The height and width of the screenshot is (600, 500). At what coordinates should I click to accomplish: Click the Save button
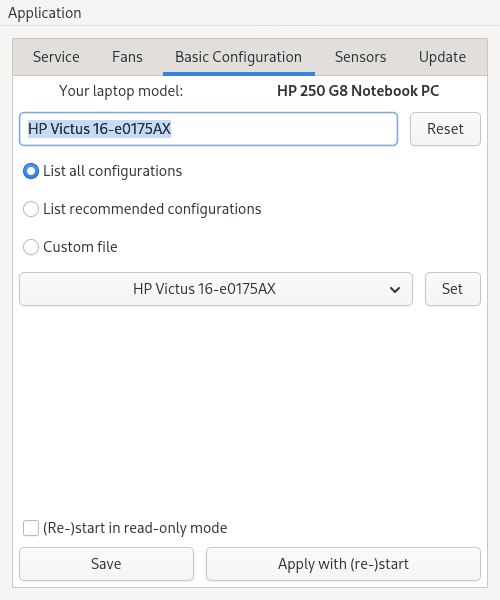(106, 564)
